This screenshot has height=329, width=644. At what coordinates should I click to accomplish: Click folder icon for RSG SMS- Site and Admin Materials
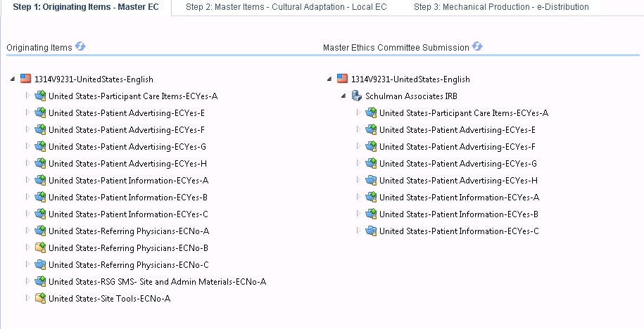40,282
